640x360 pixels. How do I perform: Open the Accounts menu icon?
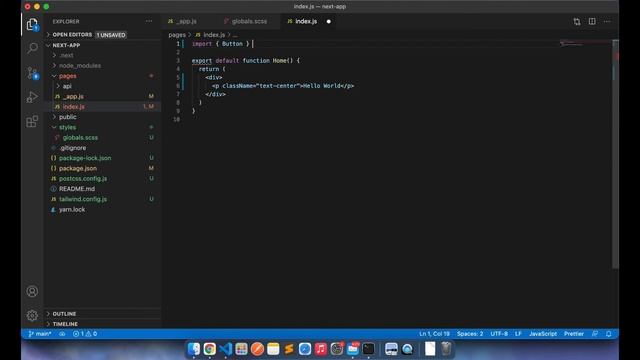(32, 291)
